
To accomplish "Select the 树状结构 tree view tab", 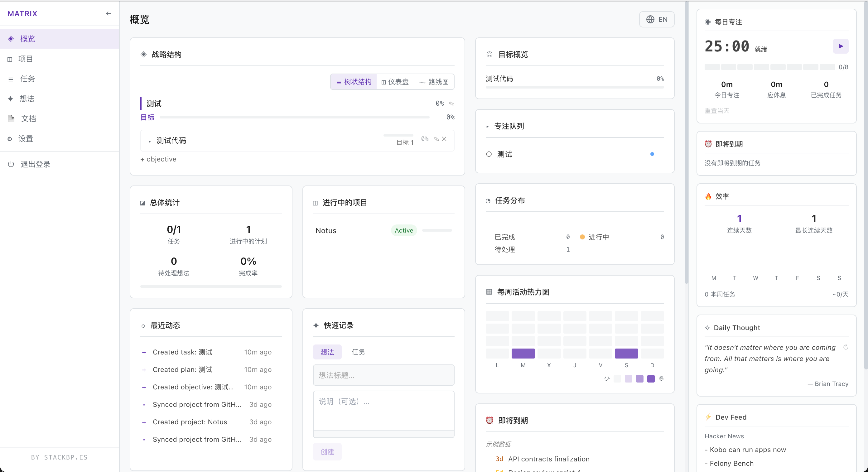I will pyautogui.click(x=354, y=82).
